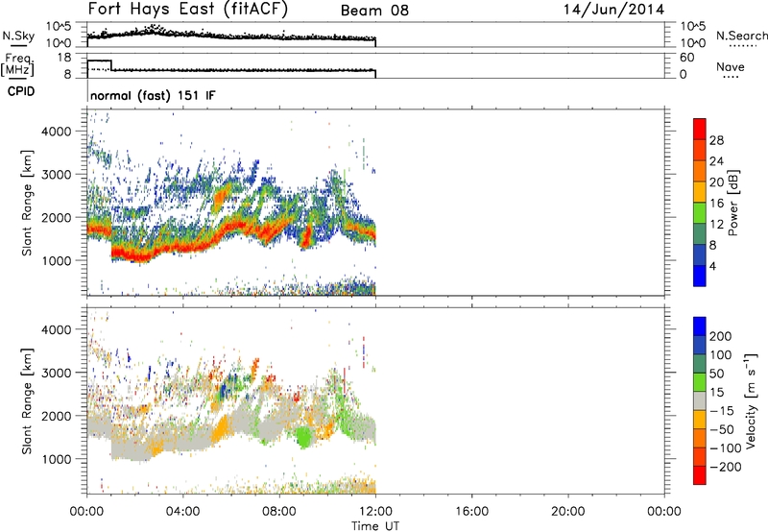Click the '1000' tick on velocity panel axis
Image resolution: width=768 pixels, height=532 pixels.
point(57,459)
